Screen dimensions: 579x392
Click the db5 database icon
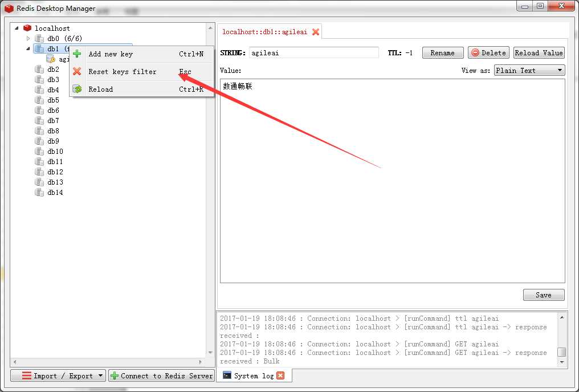(x=39, y=100)
